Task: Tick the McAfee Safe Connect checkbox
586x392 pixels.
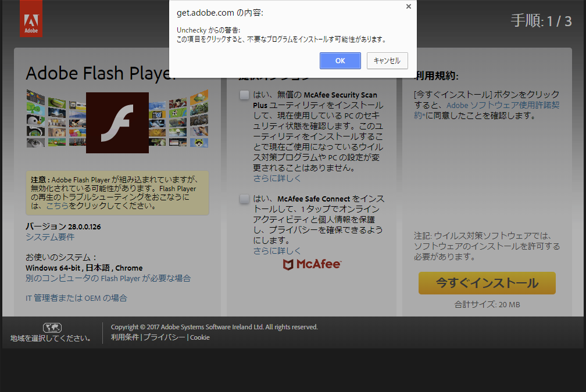Action: tap(245, 199)
